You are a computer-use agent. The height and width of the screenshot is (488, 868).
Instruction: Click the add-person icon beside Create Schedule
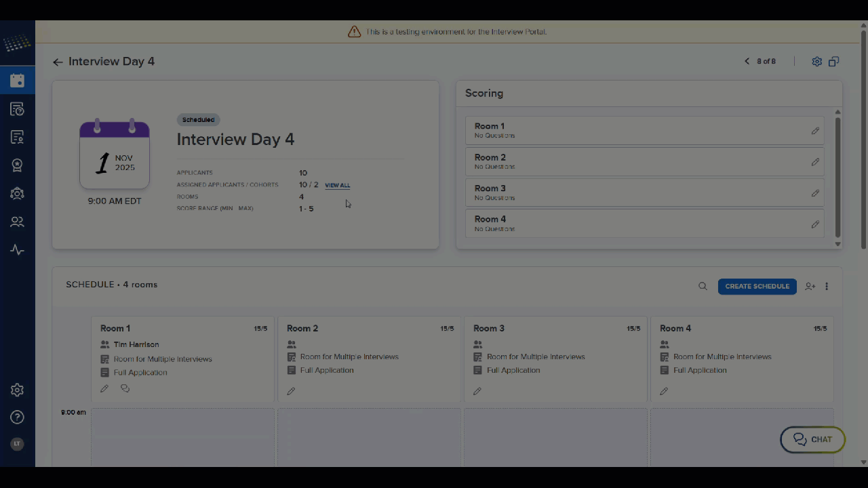(x=810, y=286)
